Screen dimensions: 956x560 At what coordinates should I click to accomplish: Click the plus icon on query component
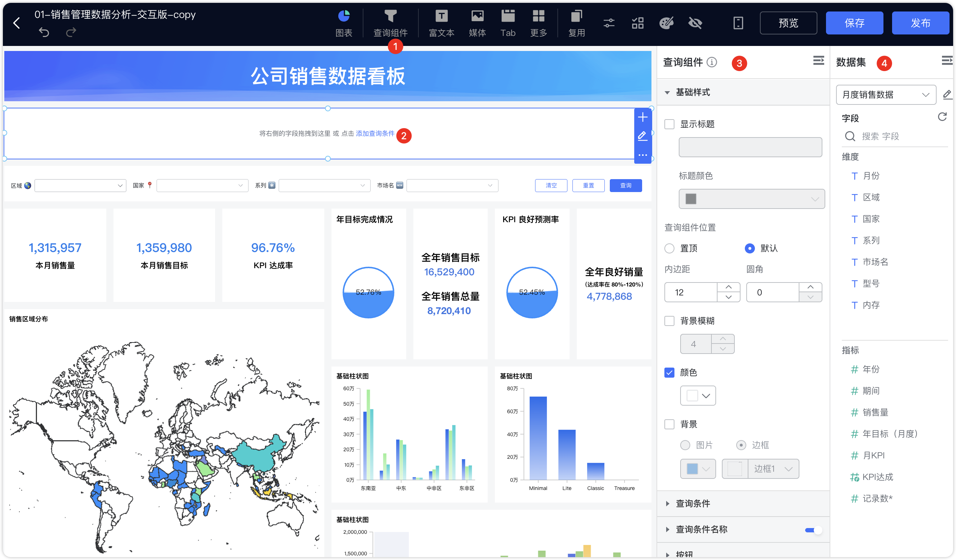(x=642, y=117)
